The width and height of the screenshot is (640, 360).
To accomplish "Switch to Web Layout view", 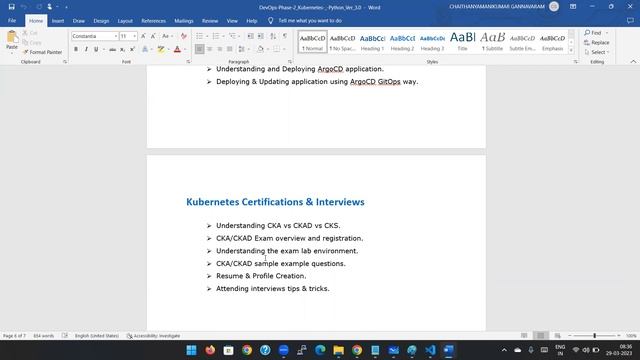I will [558, 336].
